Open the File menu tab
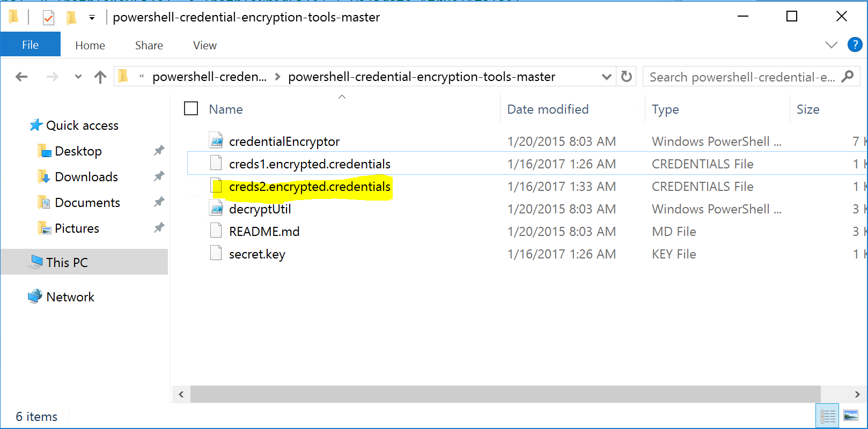The width and height of the screenshot is (868, 429). coord(30,45)
